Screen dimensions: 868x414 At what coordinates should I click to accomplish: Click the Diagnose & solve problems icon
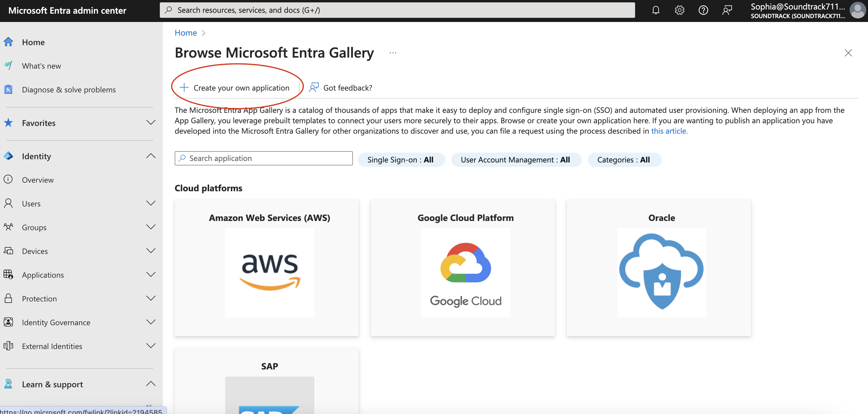pos(8,89)
